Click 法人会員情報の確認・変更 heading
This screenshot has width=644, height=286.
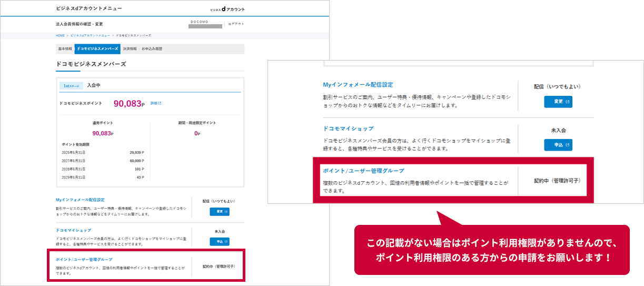click(x=80, y=24)
